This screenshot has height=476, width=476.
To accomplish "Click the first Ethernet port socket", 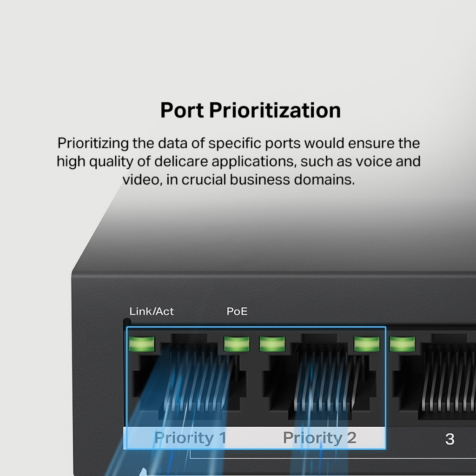I will pos(190,379).
